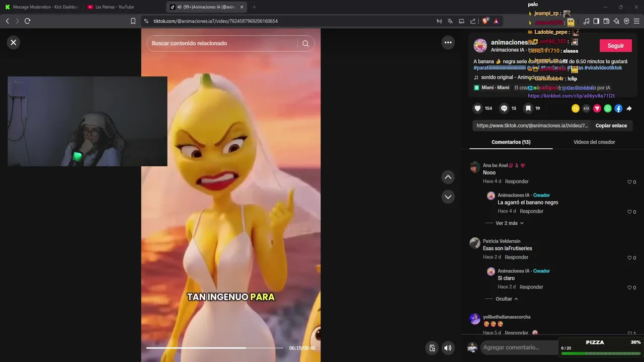Bookmark this page icon in address bar
The width and height of the screenshot is (644, 362).
(133, 21)
